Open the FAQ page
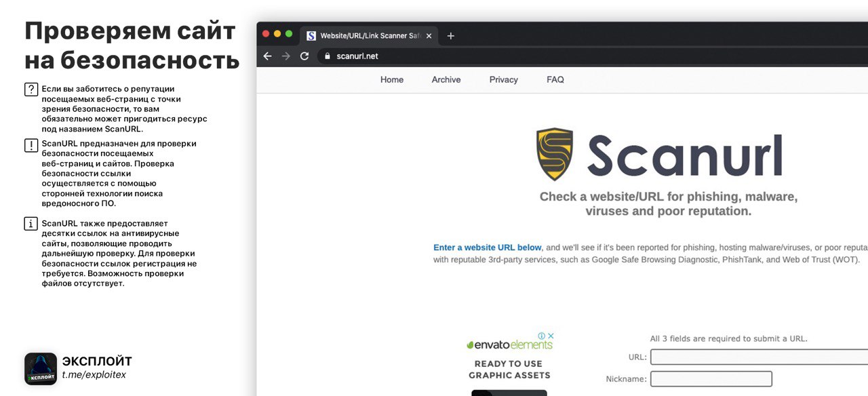This screenshot has height=396, width=868. (x=555, y=80)
